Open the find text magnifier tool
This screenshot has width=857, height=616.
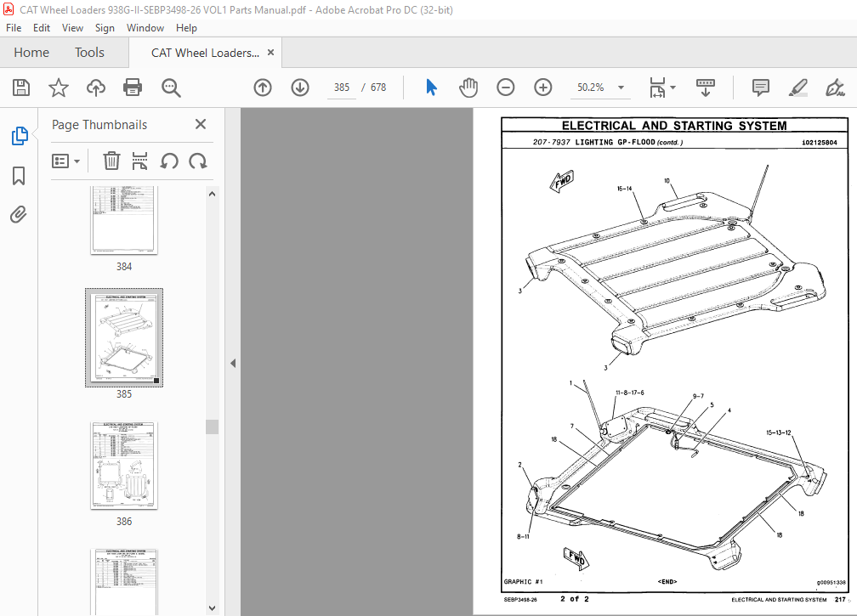pyautogui.click(x=171, y=88)
